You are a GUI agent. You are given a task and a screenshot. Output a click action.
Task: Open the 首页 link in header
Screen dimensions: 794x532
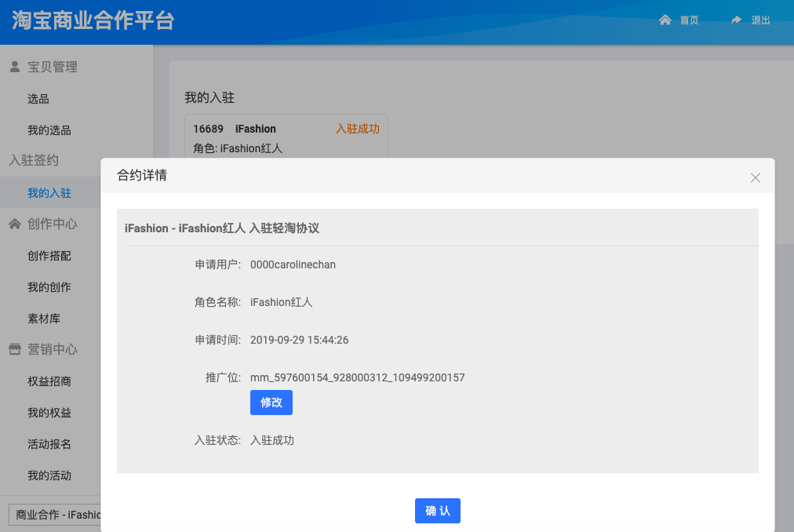(x=689, y=20)
